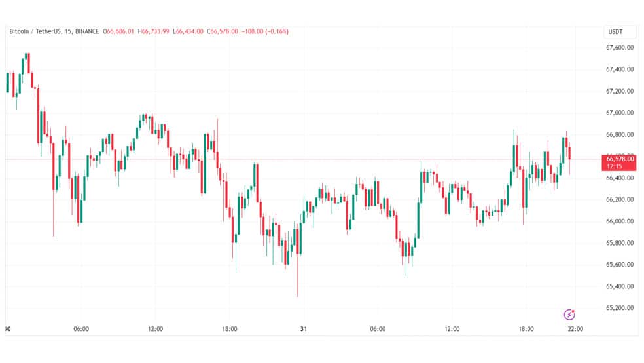The height and width of the screenshot is (363, 644).
Task: Click the 67,000.00 price axis label
Action: pos(619,113)
